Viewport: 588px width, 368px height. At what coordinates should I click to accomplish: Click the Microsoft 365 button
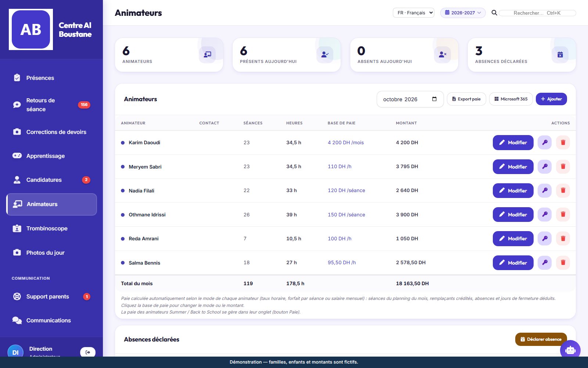point(511,99)
